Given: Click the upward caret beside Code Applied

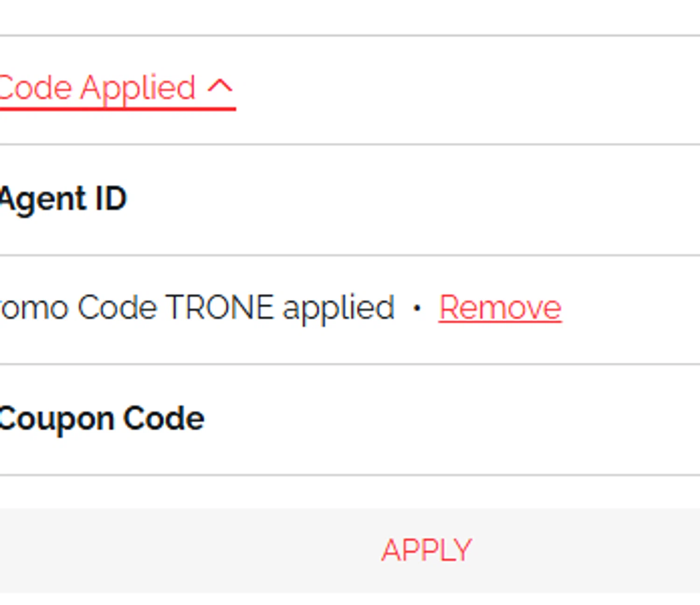Looking at the screenshot, I should tap(220, 87).
